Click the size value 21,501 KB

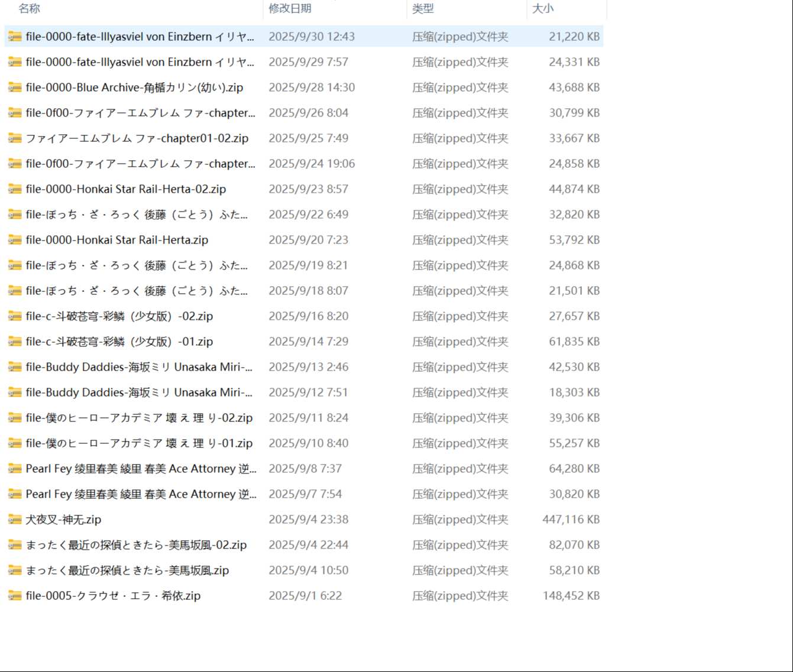[x=574, y=291]
